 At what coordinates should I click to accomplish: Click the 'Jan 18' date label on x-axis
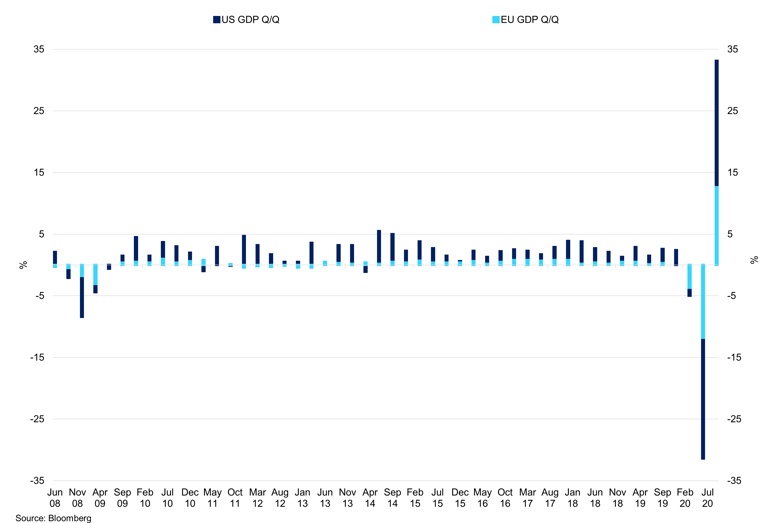[572, 499]
